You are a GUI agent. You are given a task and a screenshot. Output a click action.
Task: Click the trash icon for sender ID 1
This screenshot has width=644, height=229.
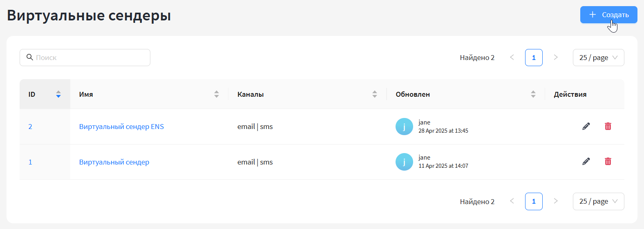pyautogui.click(x=608, y=161)
